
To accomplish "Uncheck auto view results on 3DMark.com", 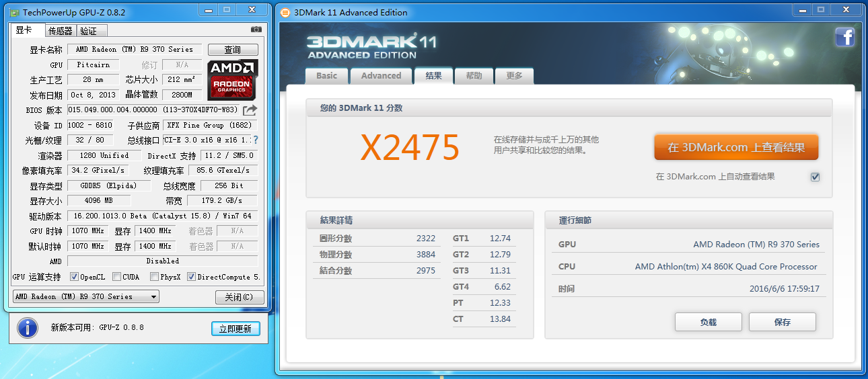I will click(816, 177).
